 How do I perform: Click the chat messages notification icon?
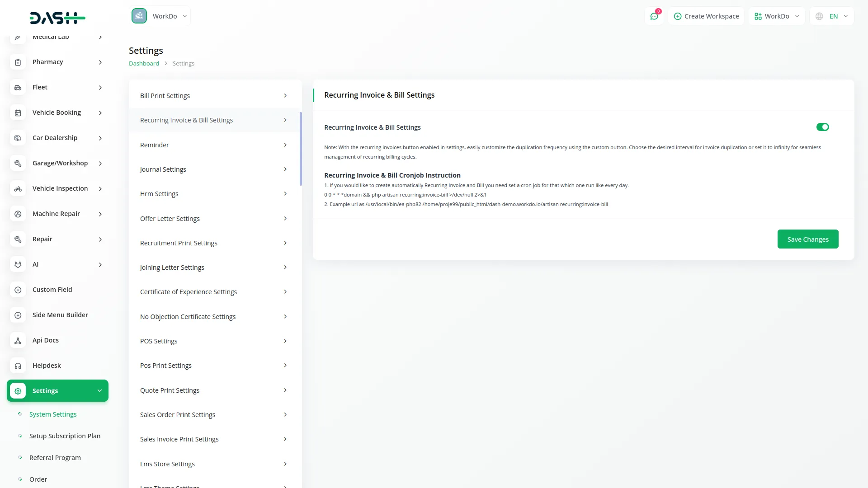pyautogui.click(x=654, y=16)
